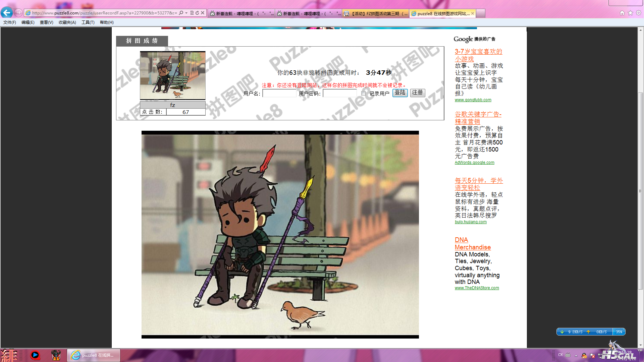644x362 pixels.
Task: Open the media player taskbar icon
Action: 35,355
